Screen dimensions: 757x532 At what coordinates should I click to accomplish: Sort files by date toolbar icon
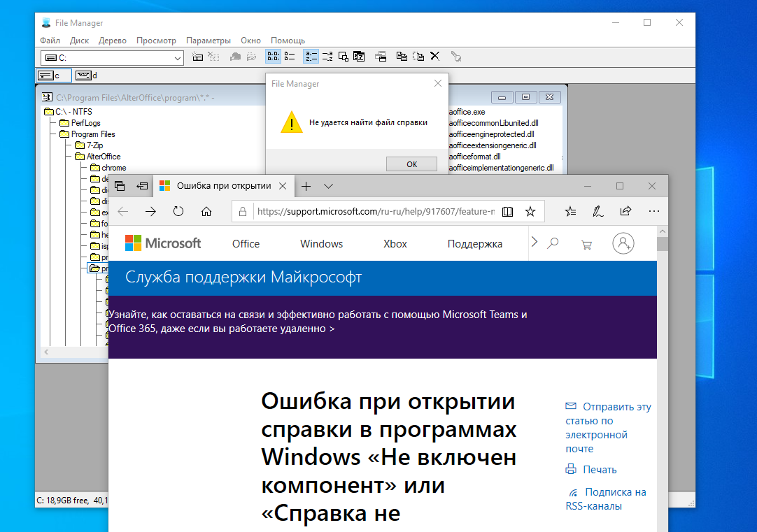coord(359,57)
